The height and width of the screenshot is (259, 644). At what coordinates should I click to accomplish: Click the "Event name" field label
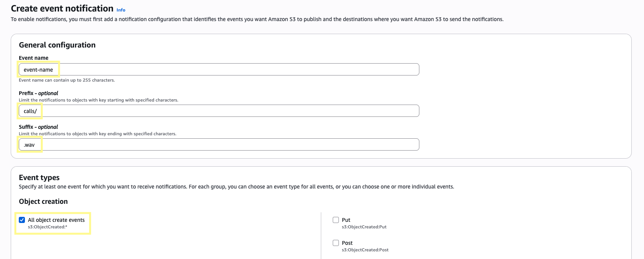pyautogui.click(x=33, y=58)
